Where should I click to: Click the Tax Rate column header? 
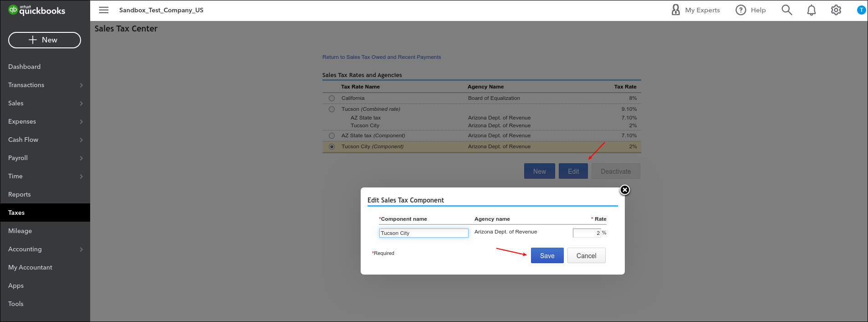[625, 87]
